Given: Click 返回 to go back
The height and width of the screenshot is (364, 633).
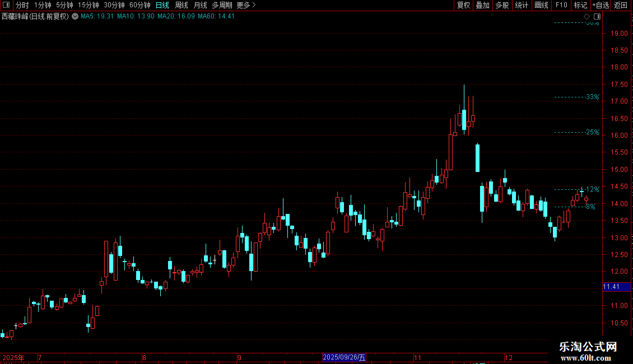Looking at the screenshot, I should pyautogui.click(x=621, y=5).
